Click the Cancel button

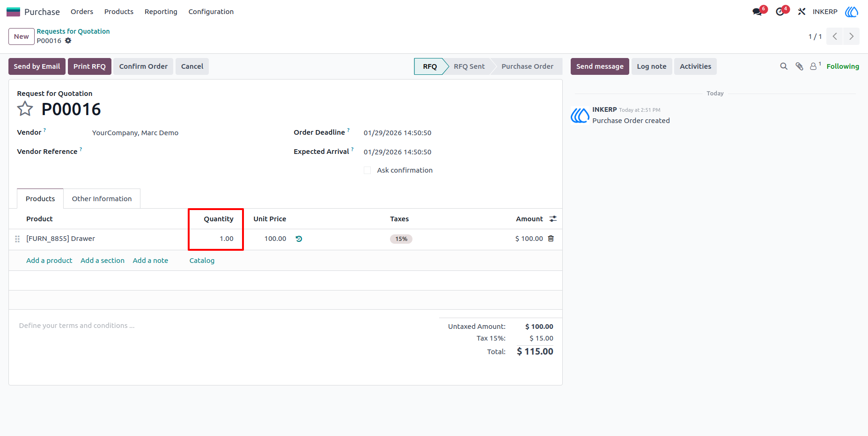pos(192,66)
